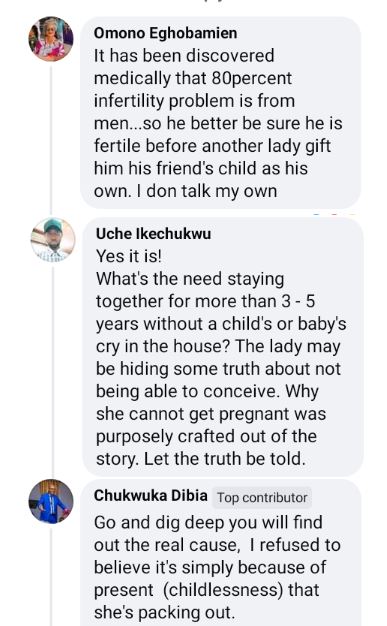
Task: Click the Omono Eghobamien name link
Action: (165, 33)
